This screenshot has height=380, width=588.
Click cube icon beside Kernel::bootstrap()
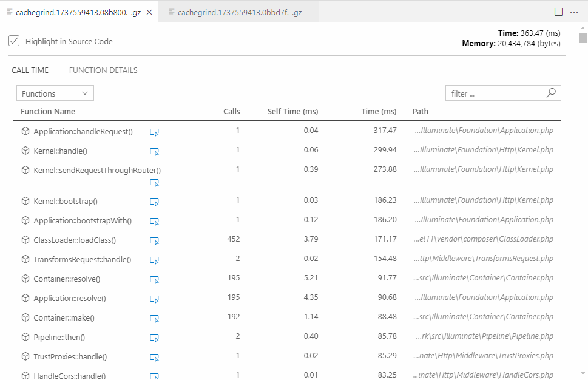click(25, 201)
